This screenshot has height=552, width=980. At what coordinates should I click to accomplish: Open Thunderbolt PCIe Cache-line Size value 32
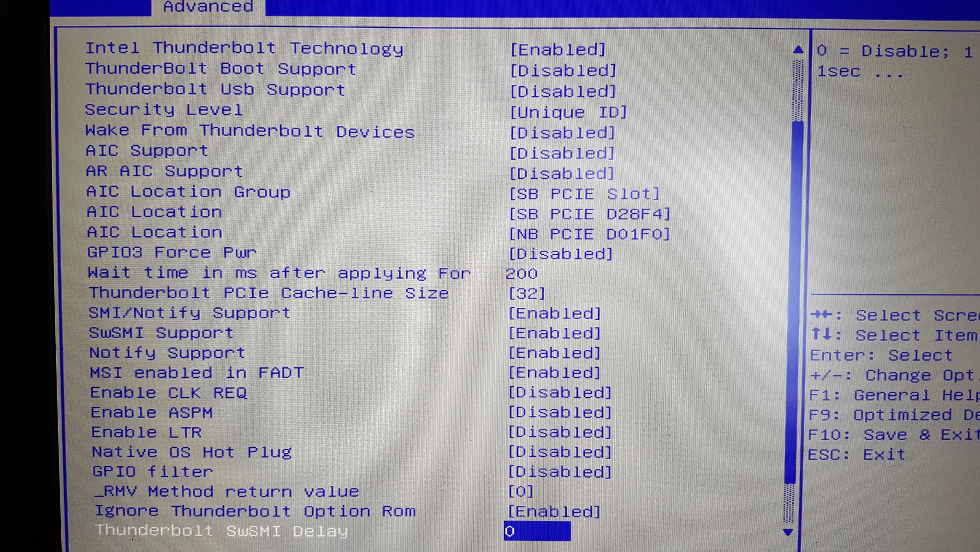[527, 294]
